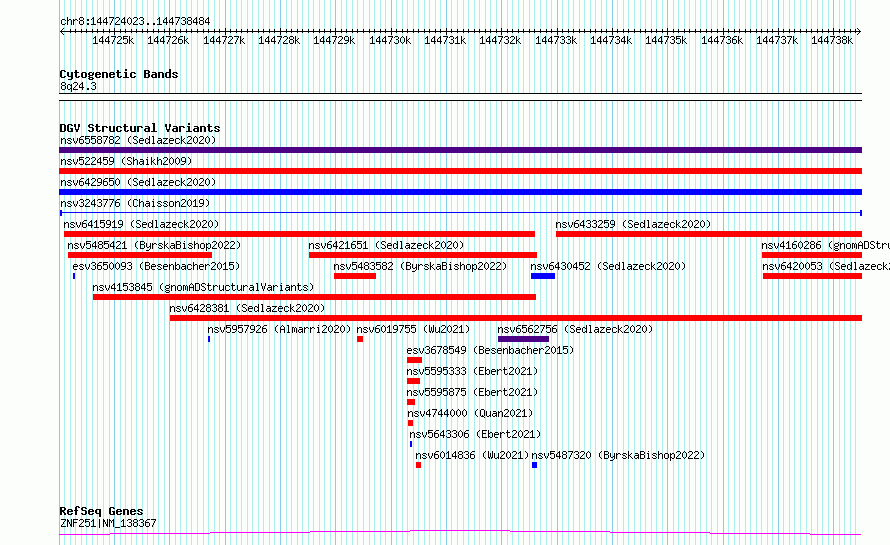This screenshot has width=890, height=545.
Task: Click nsv5485421 (ByrskaBishop2022) label
Action: 154,245
